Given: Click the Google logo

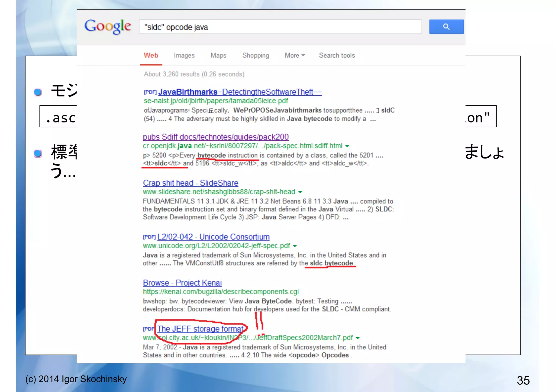Looking at the screenshot, I should pos(108,27).
